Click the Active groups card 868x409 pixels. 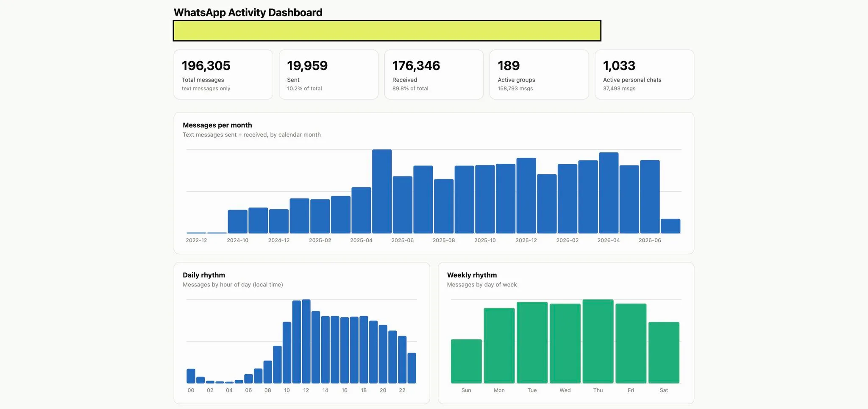click(x=539, y=75)
